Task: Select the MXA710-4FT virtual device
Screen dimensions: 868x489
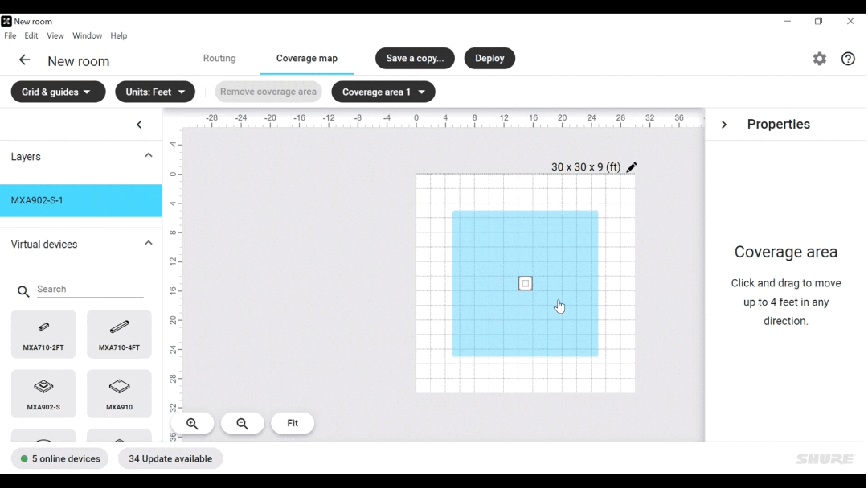Action: [x=119, y=334]
